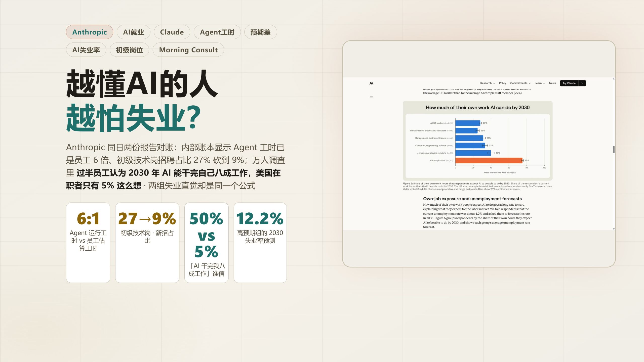Image resolution: width=644 pixels, height=362 pixels.
Task: Click the 6:1 Agent 运行工时 stat card
Action: point(88,243)
